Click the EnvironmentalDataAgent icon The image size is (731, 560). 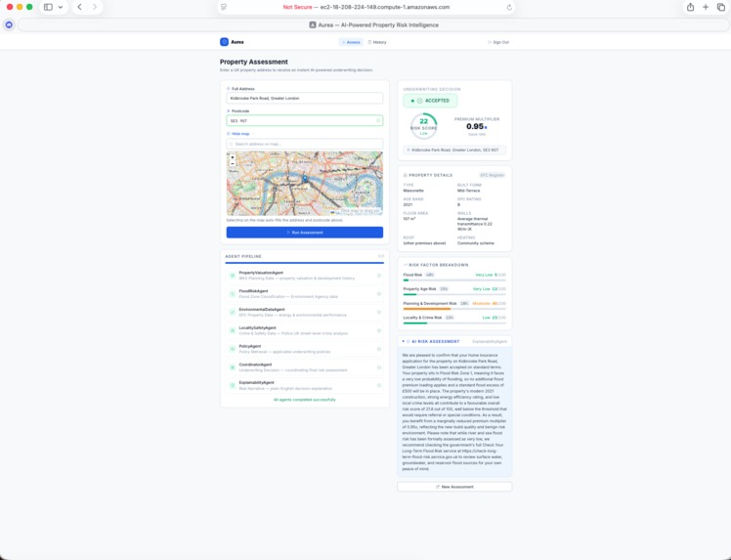[x=233, y=312]
